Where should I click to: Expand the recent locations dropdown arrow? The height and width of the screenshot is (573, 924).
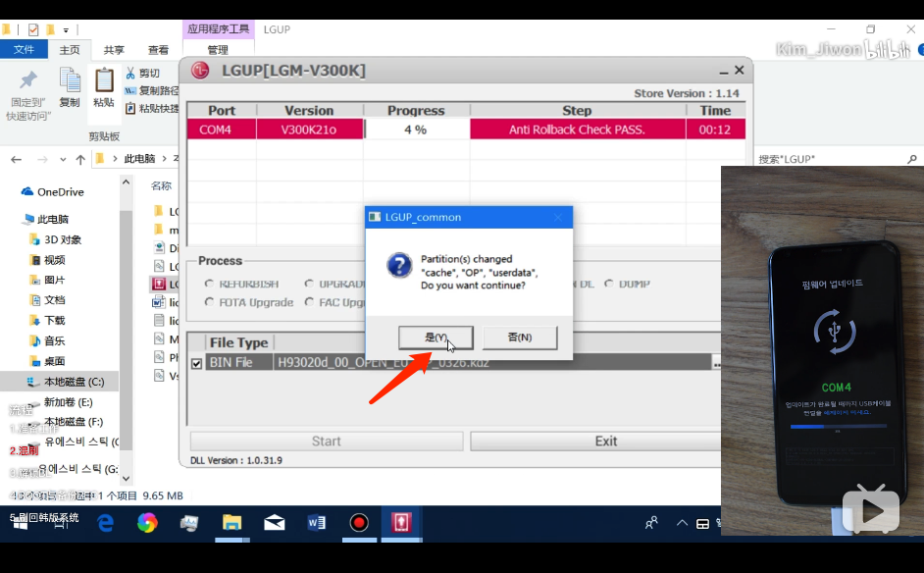coord(63,159)
